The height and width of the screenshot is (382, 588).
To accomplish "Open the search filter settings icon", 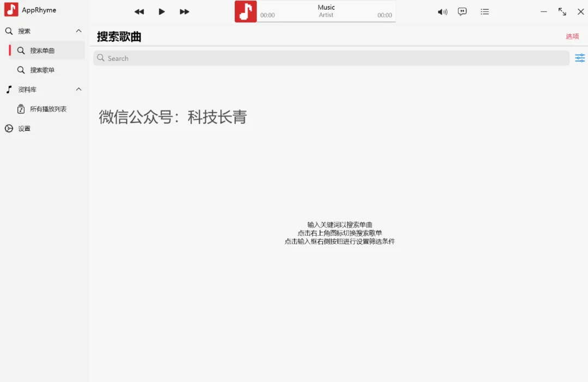I will (580, 58).
